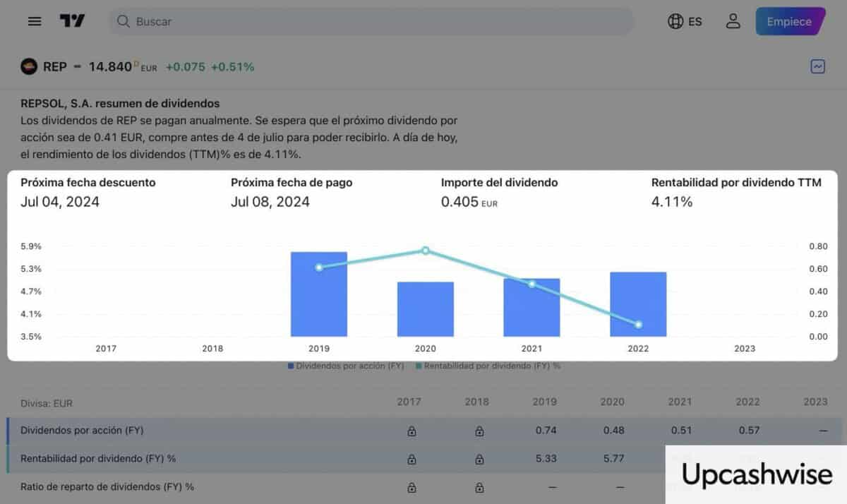Screen dimensions: 847x504
Task: Click the 5.77 yield value for 2020
Action: pyautogui.click(x=613, y=459)
